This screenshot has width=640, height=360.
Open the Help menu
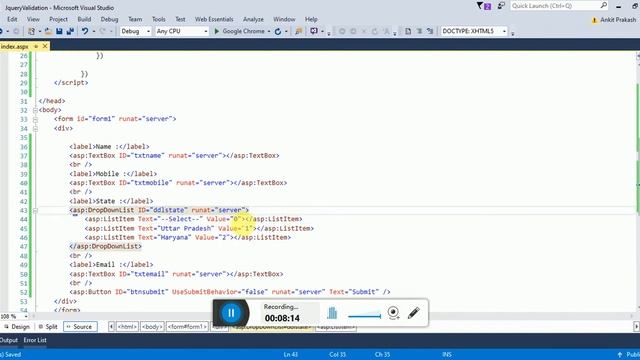pos(311,19)
